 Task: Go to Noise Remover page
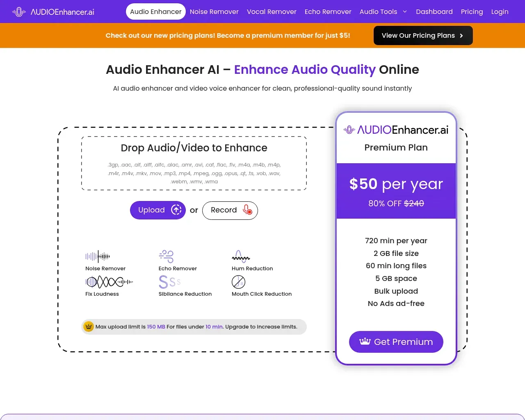(x=214, y=11)
